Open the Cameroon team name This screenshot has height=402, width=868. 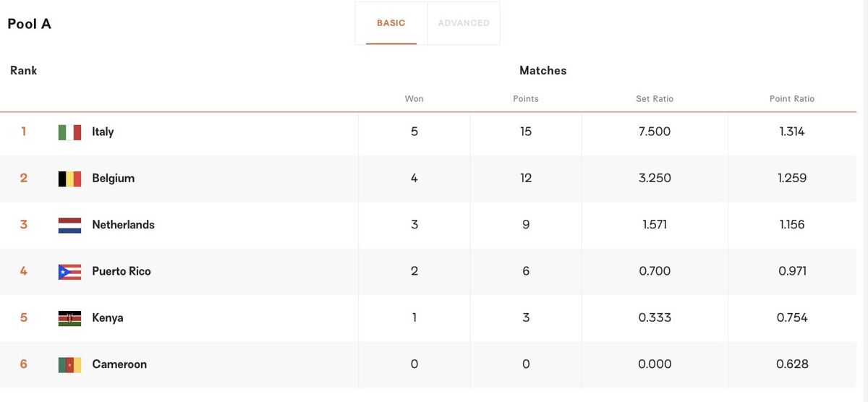(119, 364)
